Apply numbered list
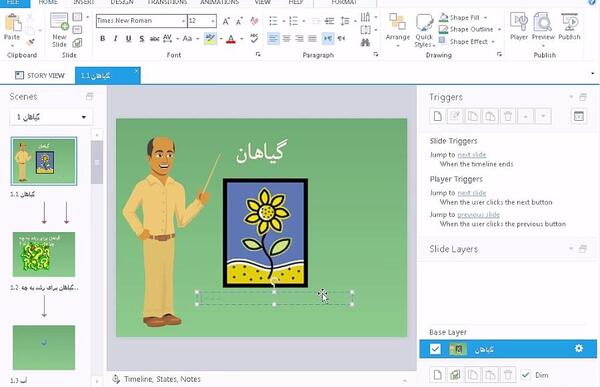The width and height of the screenshot is (600, 387). pyautogui.click(x=293, y=21)
